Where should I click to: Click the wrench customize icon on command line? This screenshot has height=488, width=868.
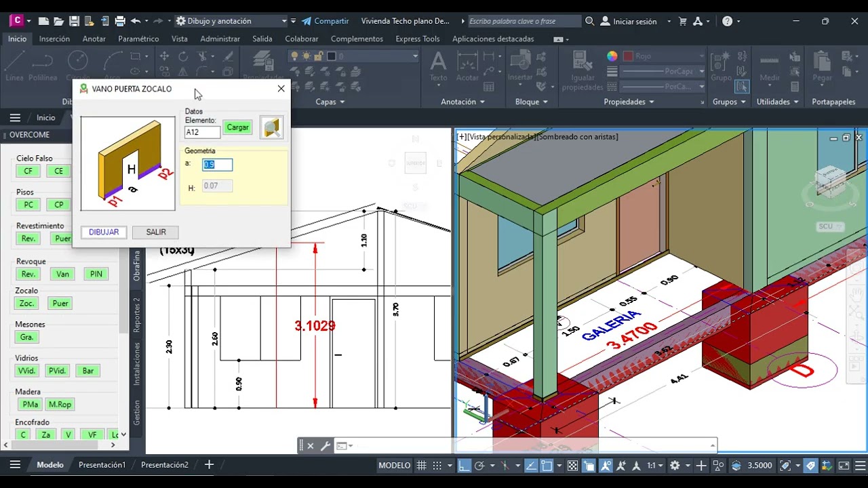pos(325,446)
